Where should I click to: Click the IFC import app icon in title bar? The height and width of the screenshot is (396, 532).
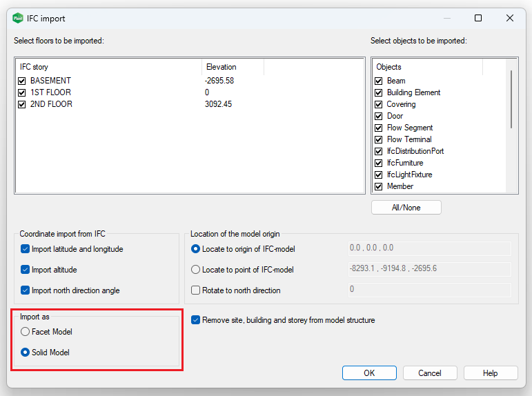18,19
